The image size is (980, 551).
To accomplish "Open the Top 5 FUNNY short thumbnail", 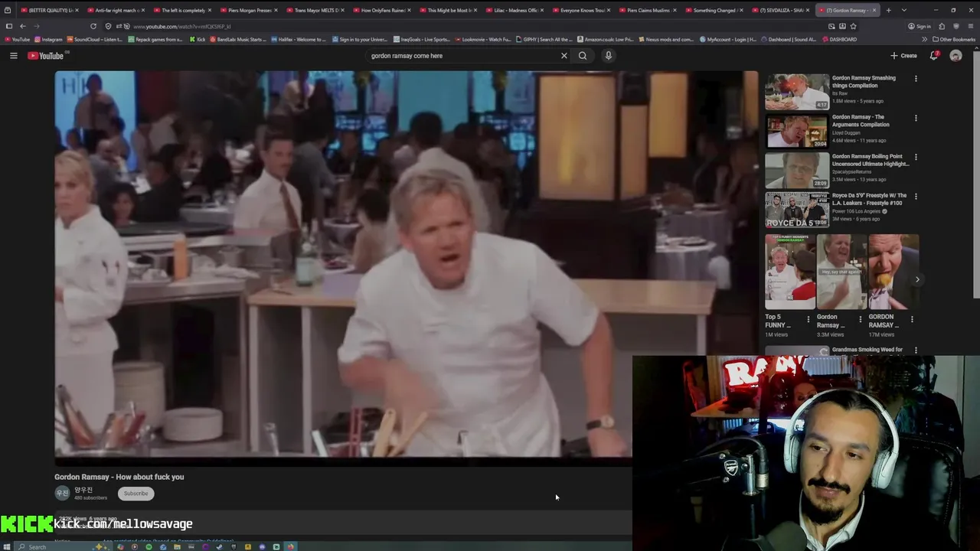I will pyautogui.click(x=790, y=272).
